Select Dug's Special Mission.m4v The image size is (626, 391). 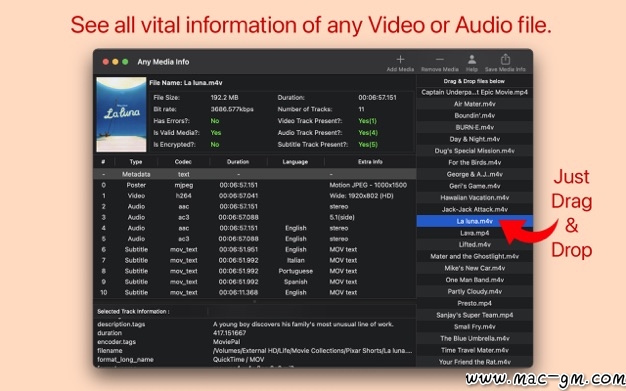(474, 151)
